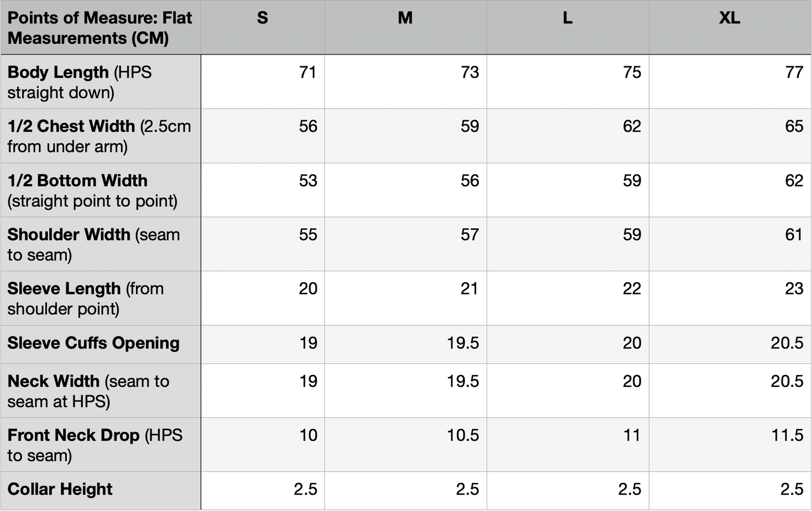The width and height of the screenshot is (812, 511).
Task: Click the L size column header
Action: (x=568, y=18)
